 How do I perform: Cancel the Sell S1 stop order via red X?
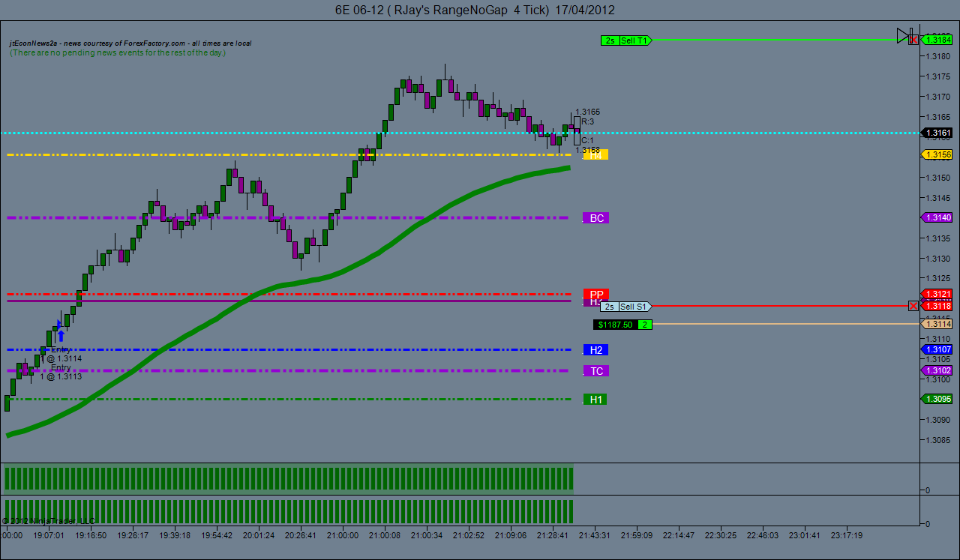[x=913, y=306]
